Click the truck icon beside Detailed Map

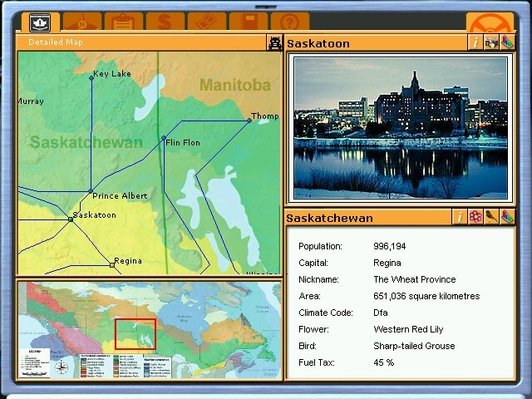pos(274,42)
